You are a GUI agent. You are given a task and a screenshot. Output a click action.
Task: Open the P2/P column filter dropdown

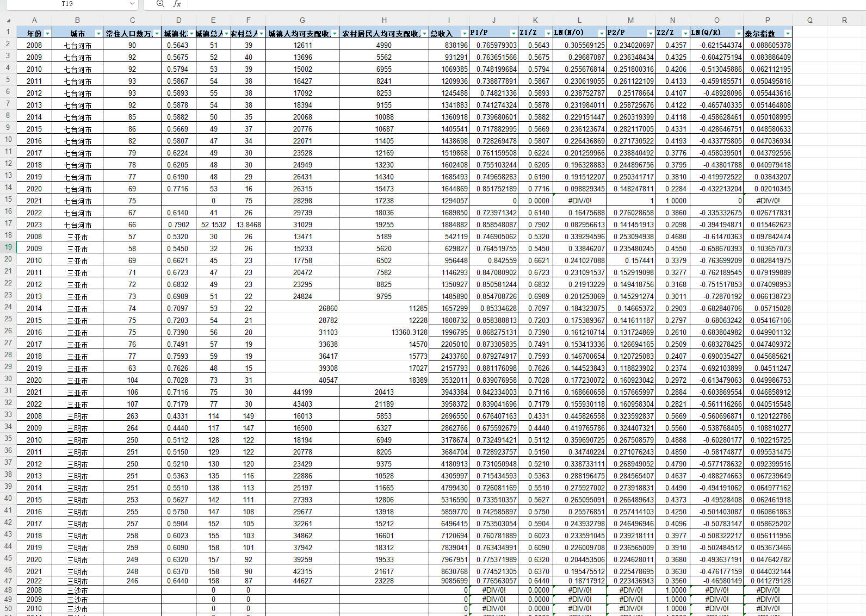pyautogui.click(x=650, y=33)
